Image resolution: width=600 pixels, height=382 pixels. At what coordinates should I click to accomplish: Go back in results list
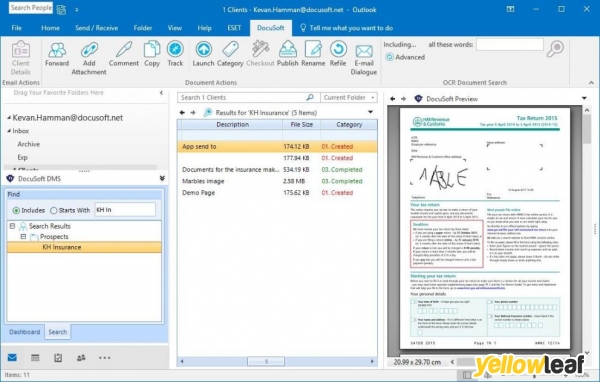pos(182,113)
